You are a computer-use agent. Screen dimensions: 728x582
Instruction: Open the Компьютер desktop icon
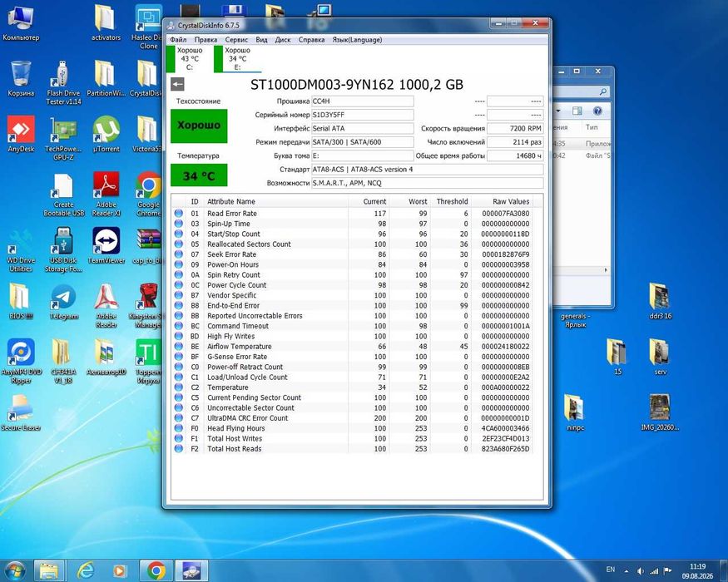coord(21,23)
